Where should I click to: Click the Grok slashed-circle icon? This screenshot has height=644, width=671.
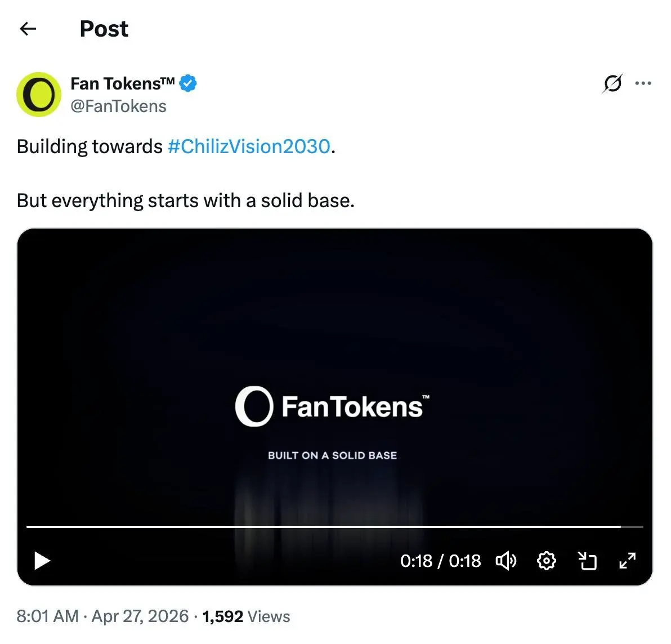pyautogui.click(x=612, y=83)
